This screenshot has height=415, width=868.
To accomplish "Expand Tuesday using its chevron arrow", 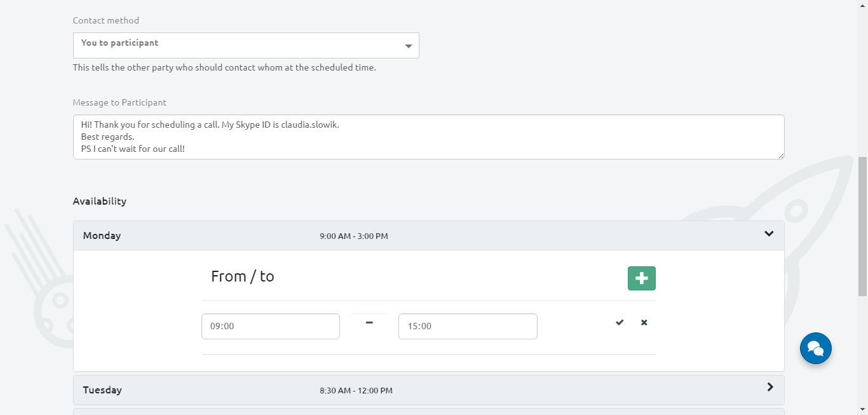I will point(770,387).
